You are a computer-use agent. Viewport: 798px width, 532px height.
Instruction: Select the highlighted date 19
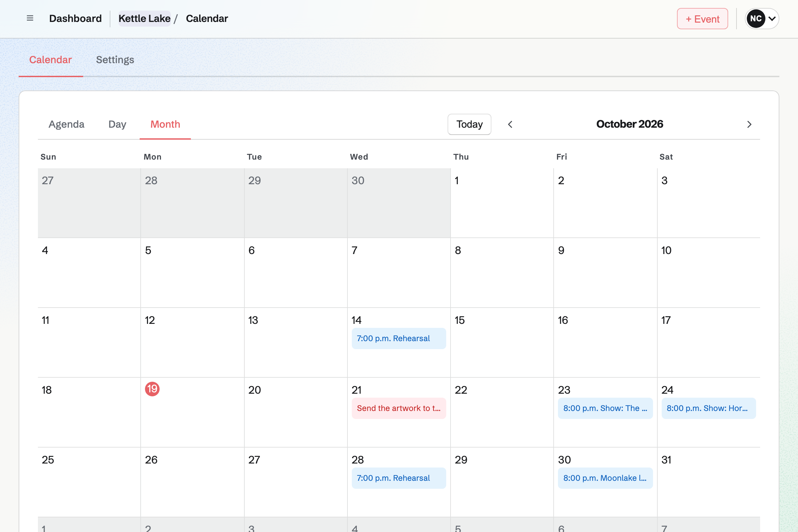tap(152, 389)
